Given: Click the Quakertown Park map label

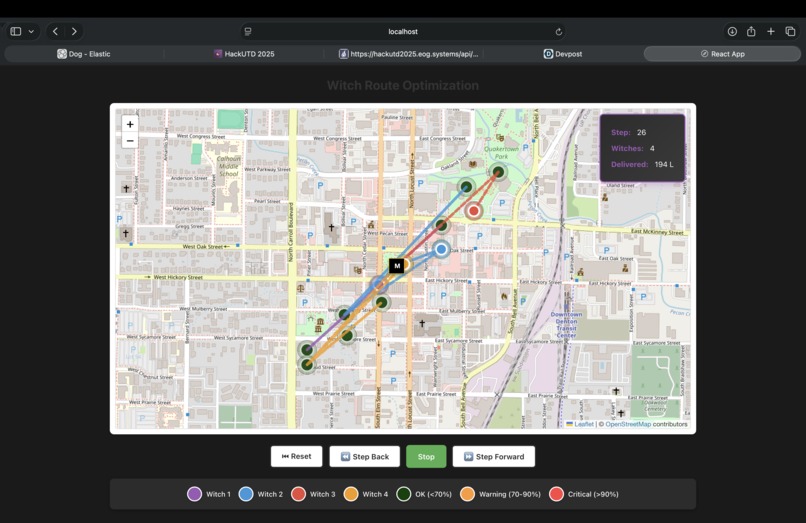Looking at the screenshot, I should click(x=501, y=153).
